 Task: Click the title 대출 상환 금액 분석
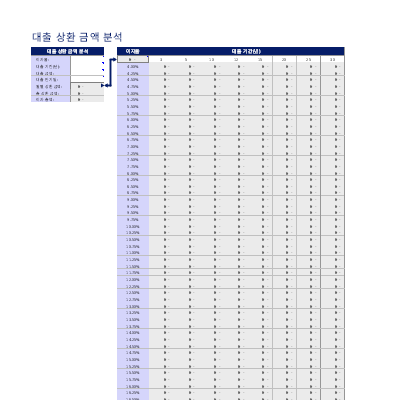(x=77, y=37)
